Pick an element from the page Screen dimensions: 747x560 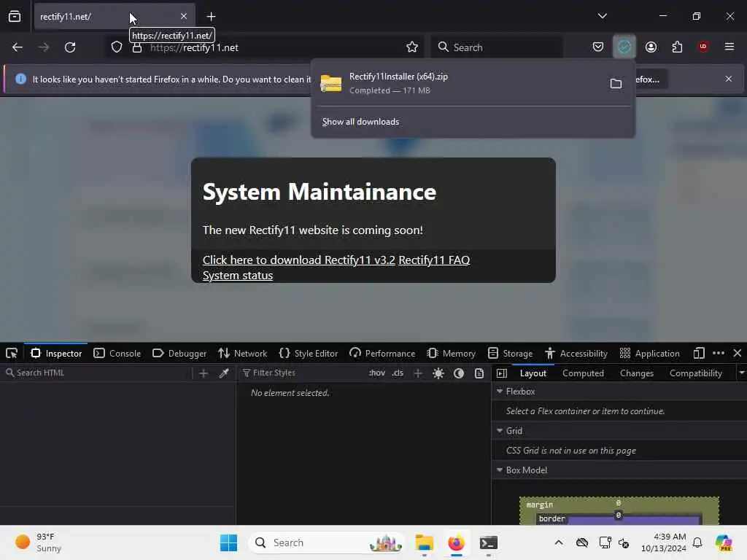point(12,354)
